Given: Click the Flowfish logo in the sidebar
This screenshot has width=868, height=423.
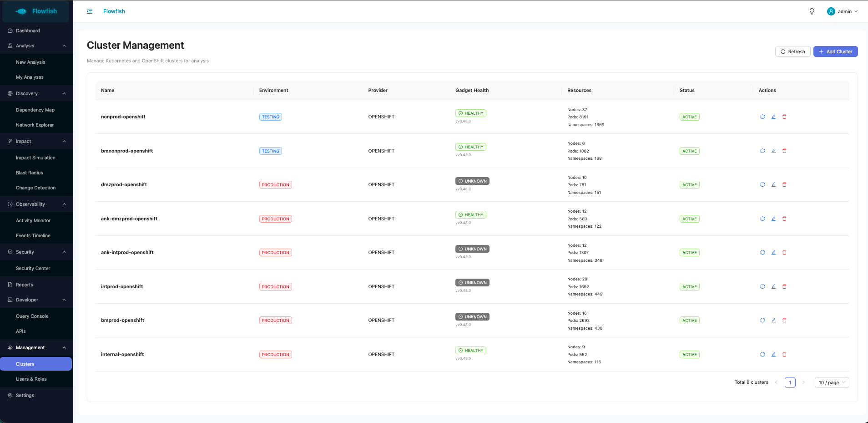Looking at the screenshot, I should pyautogui.click(x=36, y=11).
